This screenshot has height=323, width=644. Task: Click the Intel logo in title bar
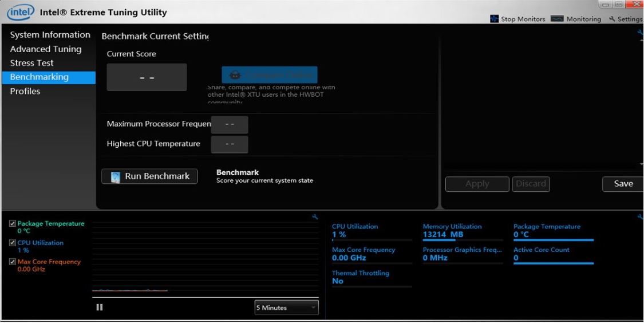(21, 12)
